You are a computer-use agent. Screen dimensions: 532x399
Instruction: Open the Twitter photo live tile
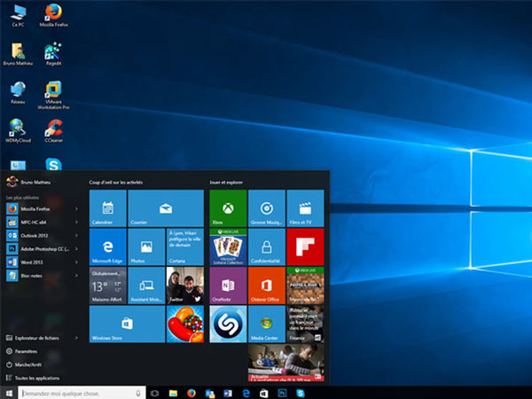(x=185, y=286)
